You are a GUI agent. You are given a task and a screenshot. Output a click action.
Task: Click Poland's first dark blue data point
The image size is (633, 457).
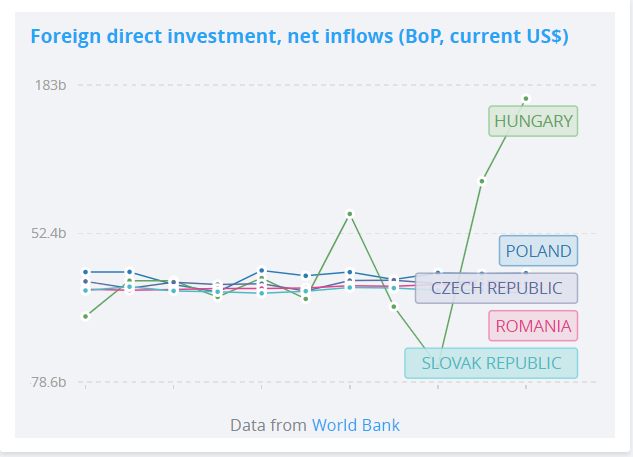(86, 272)
